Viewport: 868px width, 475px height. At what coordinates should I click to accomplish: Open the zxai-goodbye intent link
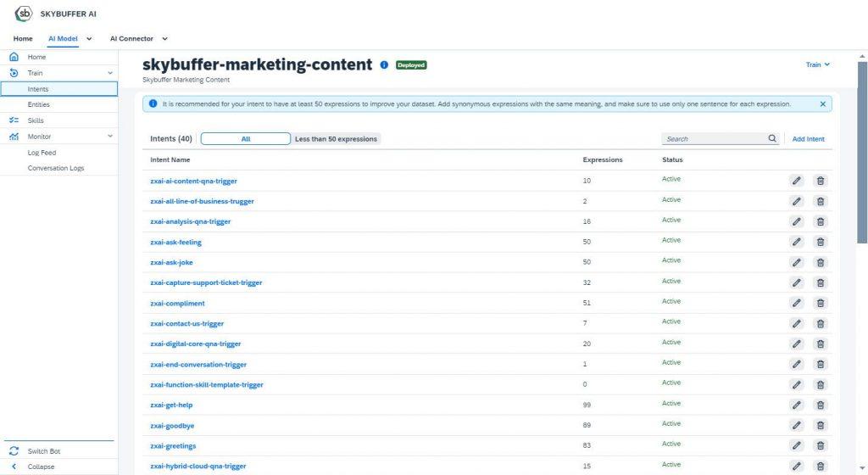pyautogui.click(x=172, y=426)
